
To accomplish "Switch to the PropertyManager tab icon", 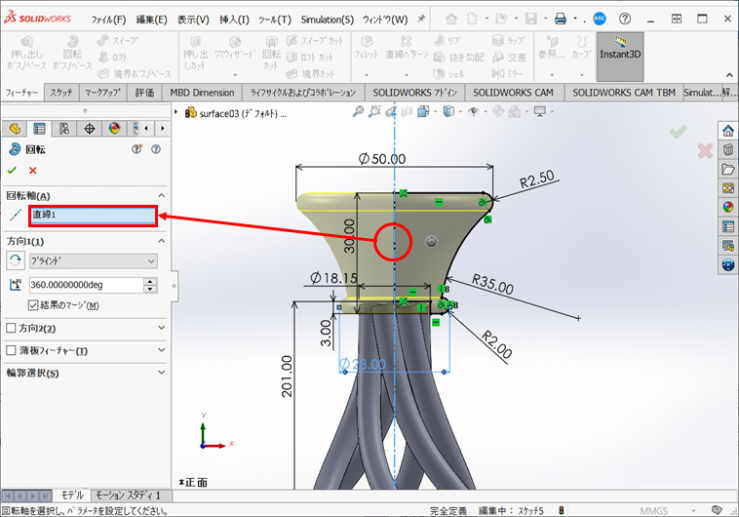I will pos(39,128).
